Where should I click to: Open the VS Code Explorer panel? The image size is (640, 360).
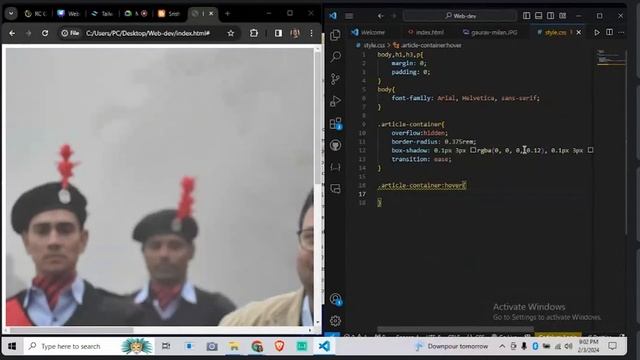(335, 35)
